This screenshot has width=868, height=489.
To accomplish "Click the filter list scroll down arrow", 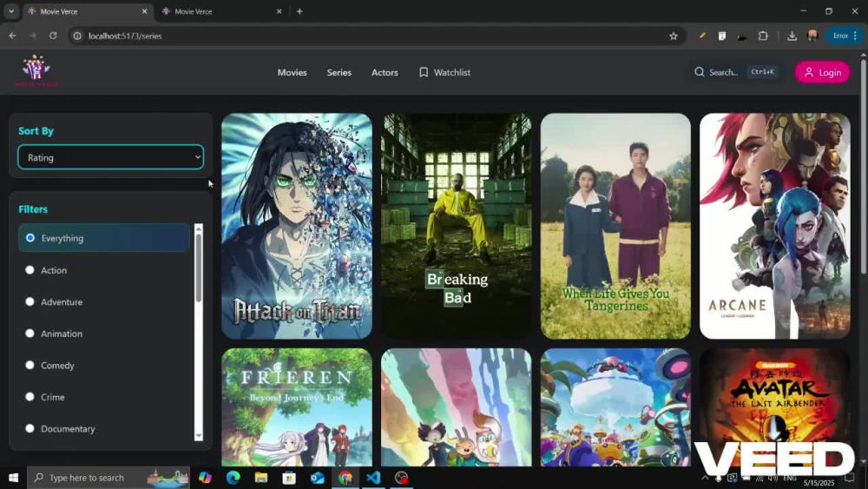I will click(x=198, y=436).
